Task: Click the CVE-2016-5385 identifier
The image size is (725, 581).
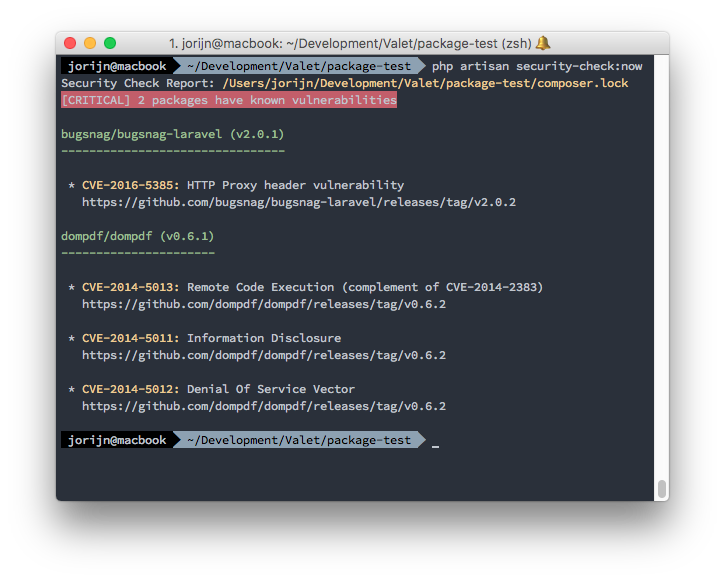Action: [131, 185]
